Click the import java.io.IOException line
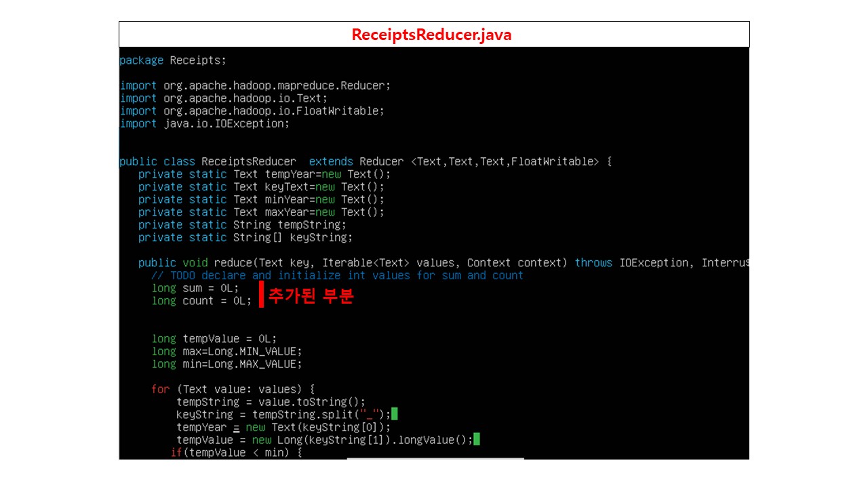The height and width of the screenshot is (488, 868). 205,124
